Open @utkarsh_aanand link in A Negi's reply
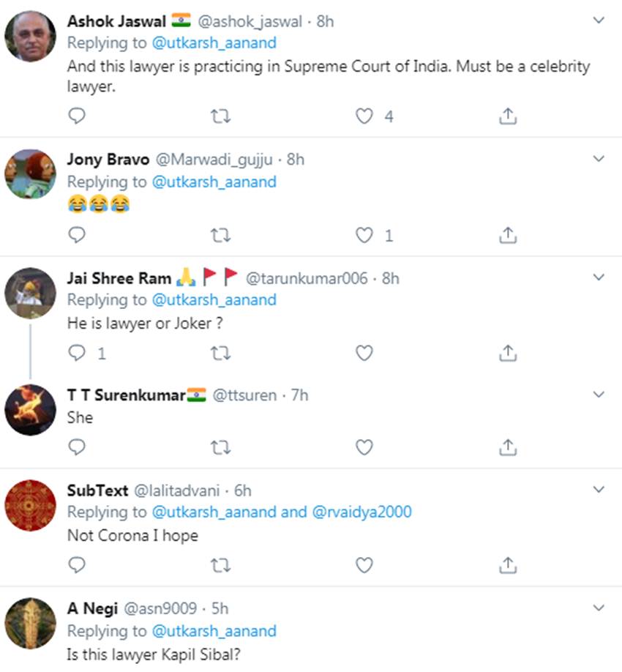The height and width of the screenshot is (672, 622). click(x=214, y=630)
